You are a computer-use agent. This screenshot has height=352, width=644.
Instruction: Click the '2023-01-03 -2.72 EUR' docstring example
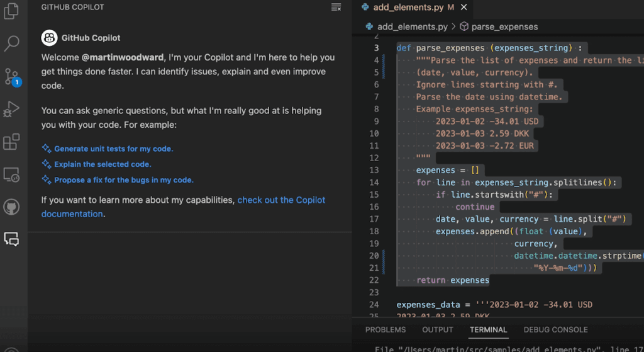(485, 145)
